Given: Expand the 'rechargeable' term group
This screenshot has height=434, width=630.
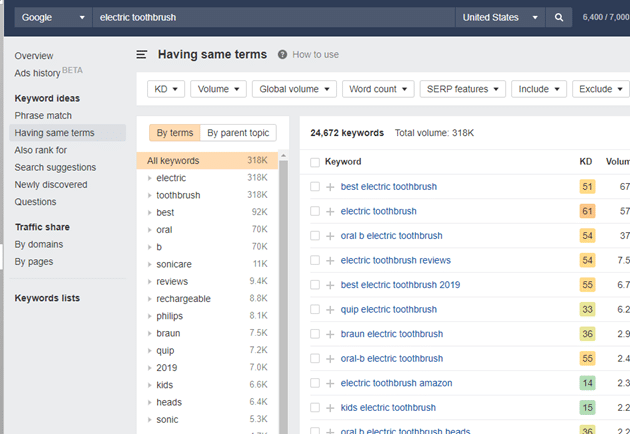Looking at the screenshot, I should [x=149, y=299].
